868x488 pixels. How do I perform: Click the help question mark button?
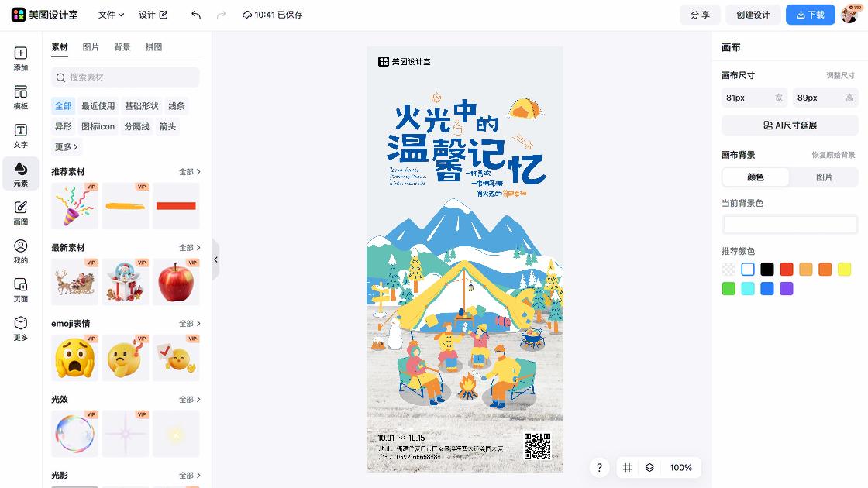[x=599, y=468]
